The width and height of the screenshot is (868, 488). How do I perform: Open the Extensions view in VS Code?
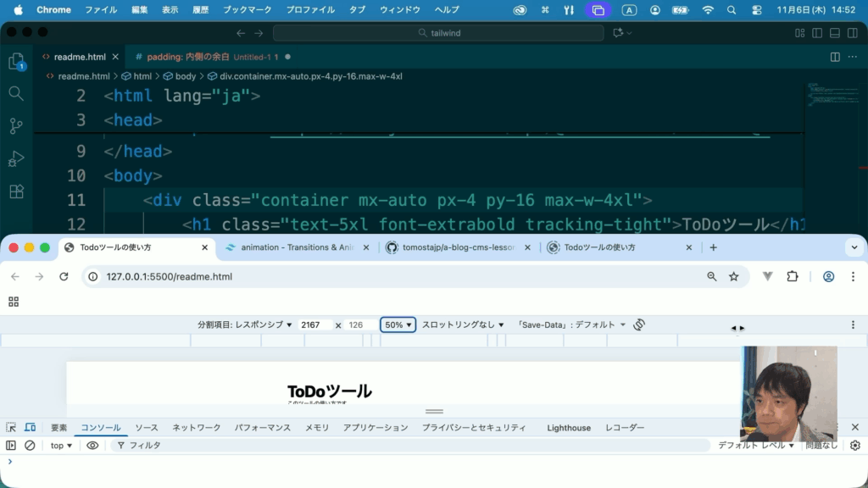click(x=16, y=191)
